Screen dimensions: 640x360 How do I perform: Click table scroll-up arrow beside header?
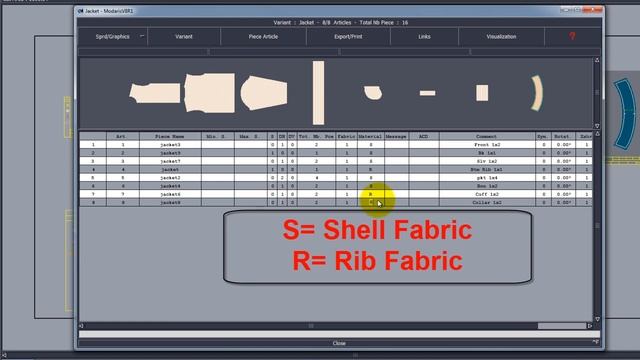tap(597, 133)
